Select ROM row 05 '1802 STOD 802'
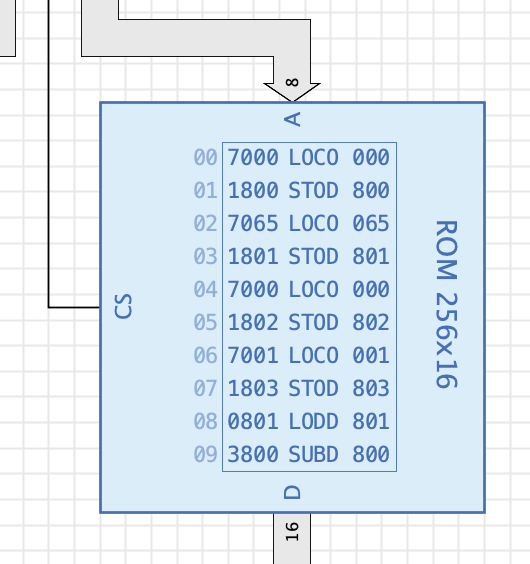The image size is (530, 564). (x=309, y=322)
